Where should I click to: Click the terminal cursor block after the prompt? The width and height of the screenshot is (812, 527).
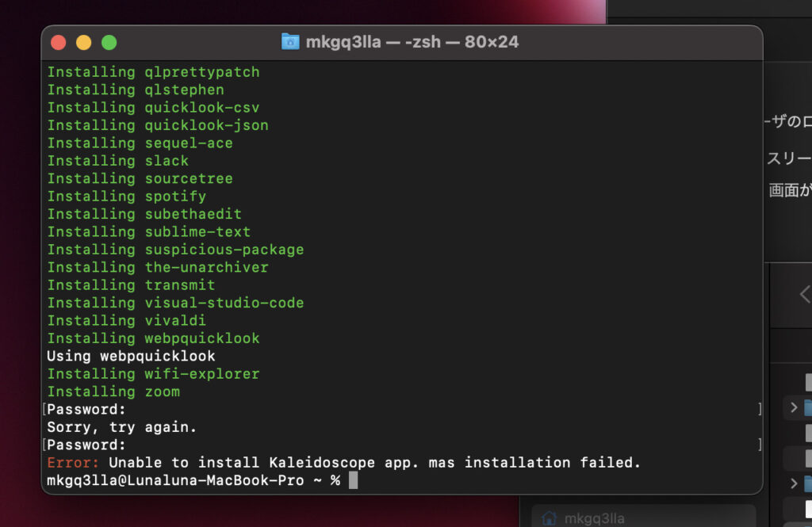[x=353, y=480]
